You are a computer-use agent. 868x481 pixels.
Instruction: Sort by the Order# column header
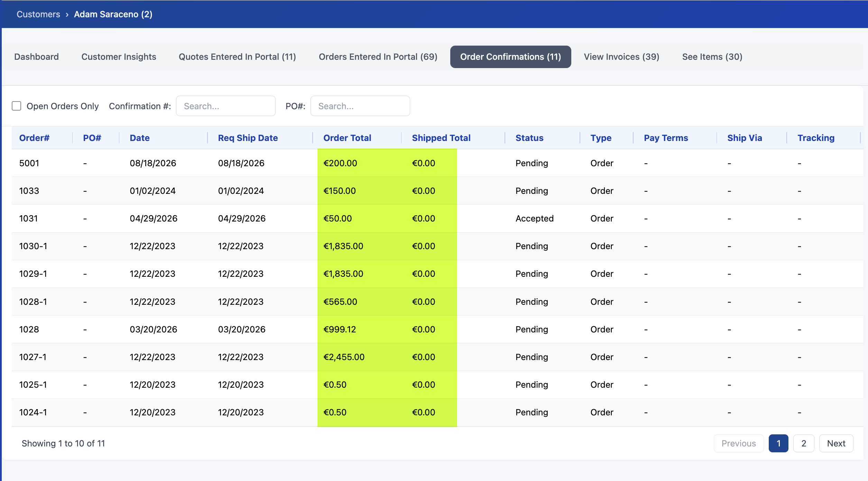coord(34,138)
